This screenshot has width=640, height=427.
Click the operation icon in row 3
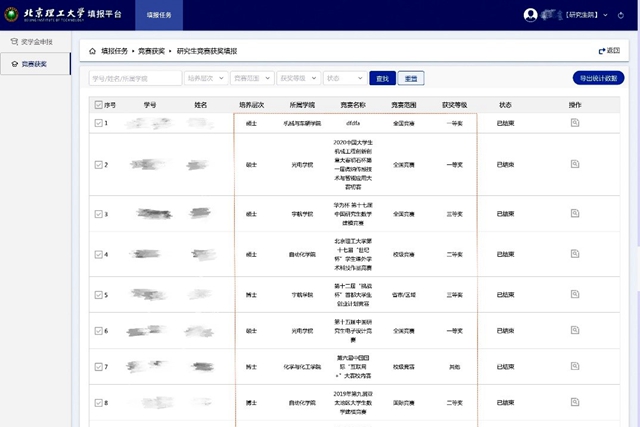coord(575,213)
